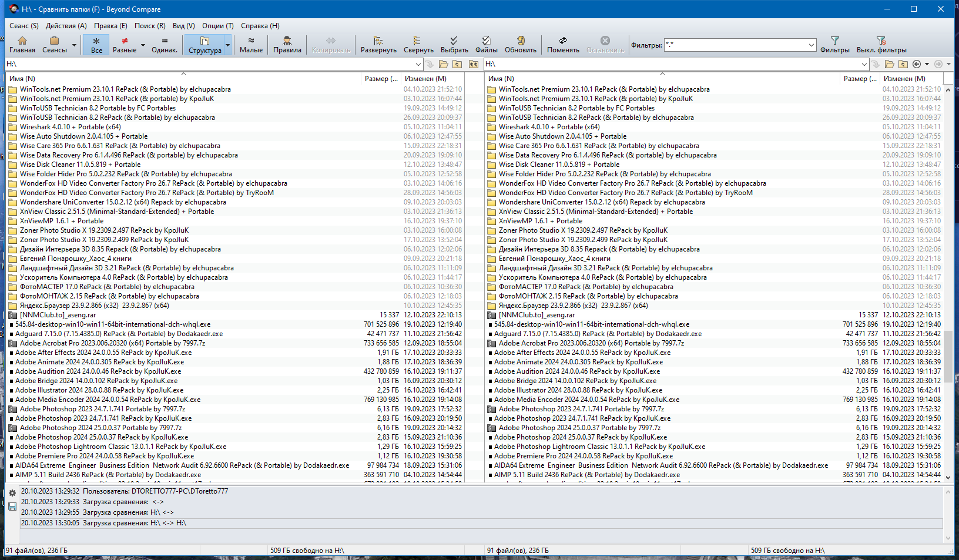
Task: Open the Сеансы sessions icon
Action: point(55,45)
